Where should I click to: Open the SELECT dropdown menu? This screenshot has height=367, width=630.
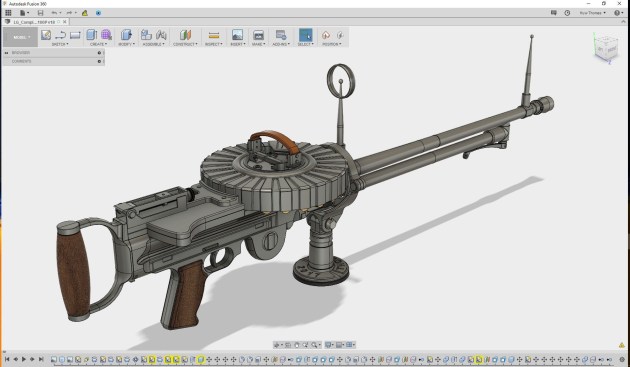tap(305, 44)
